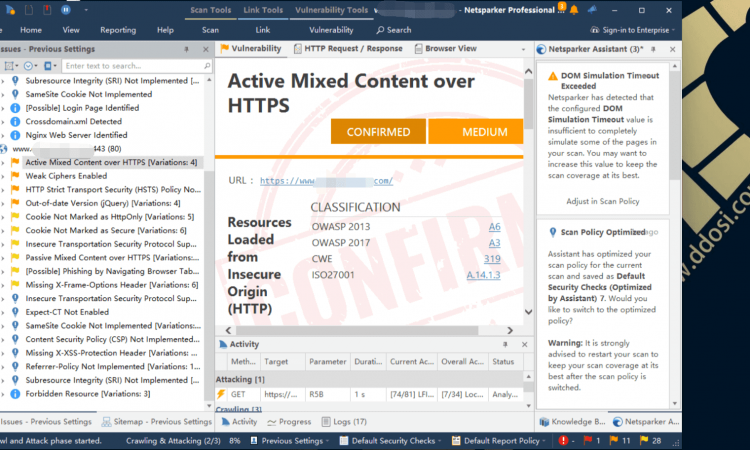750x450 pixels.
Task: Open CWE 319 link
Action: click(x=492, y=259)
